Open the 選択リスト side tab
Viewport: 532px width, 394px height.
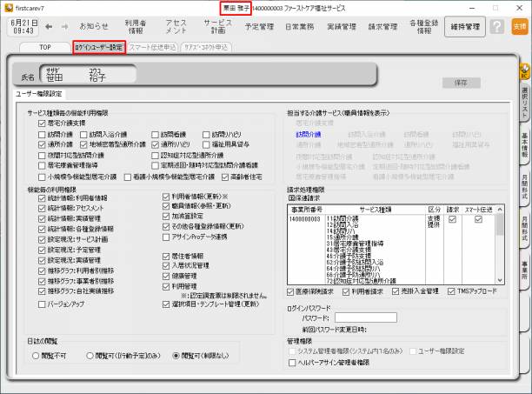(x=524, y=104)
